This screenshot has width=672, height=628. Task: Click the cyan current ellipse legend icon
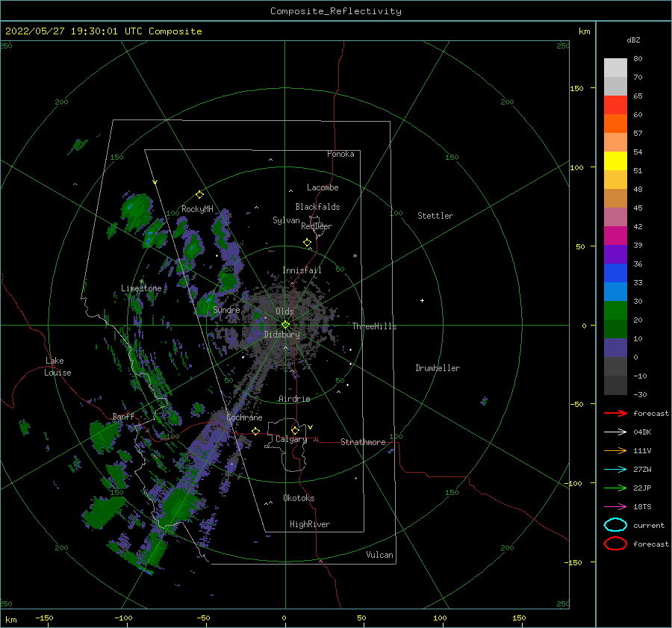(615, 525)
